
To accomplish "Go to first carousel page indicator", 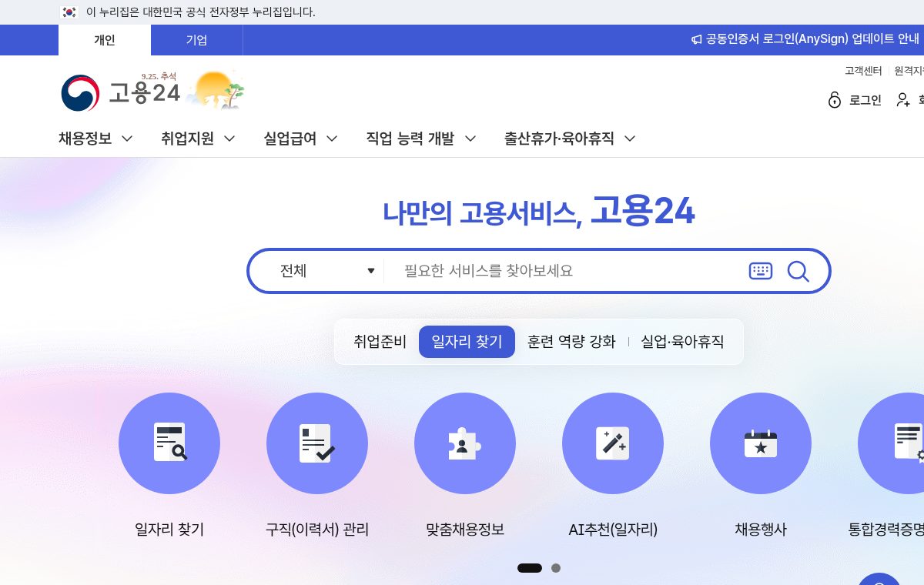I will click(x=530, y=568).
